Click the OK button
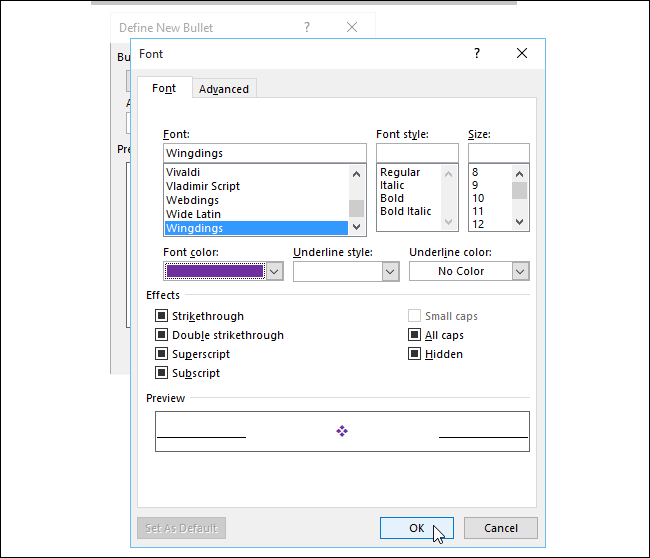650x558 pixels. 417,528
